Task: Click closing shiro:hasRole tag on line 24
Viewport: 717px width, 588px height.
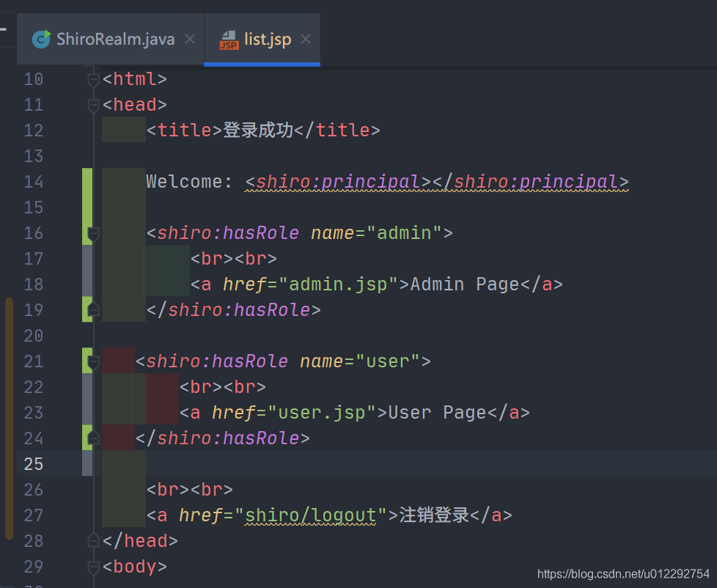Action: coord(223,438)
